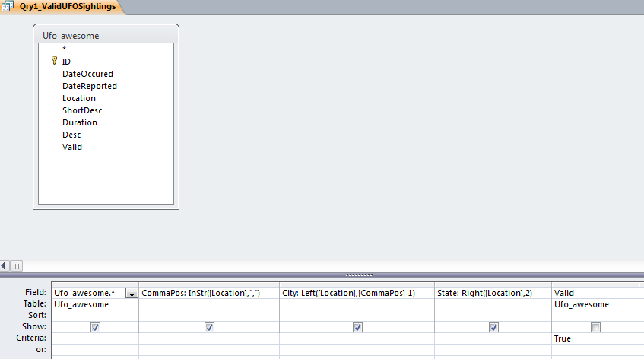This screenshot has width=644, height=359.
Task: Click the State Right expression field cell
Action: pos(493,293)
